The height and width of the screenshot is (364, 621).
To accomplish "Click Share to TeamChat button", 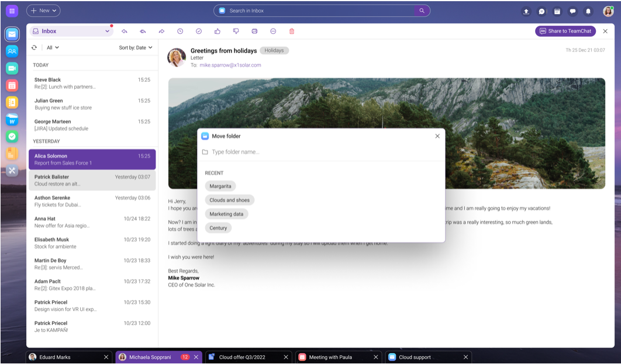I will pyautogui.click(x=565, y=31).
